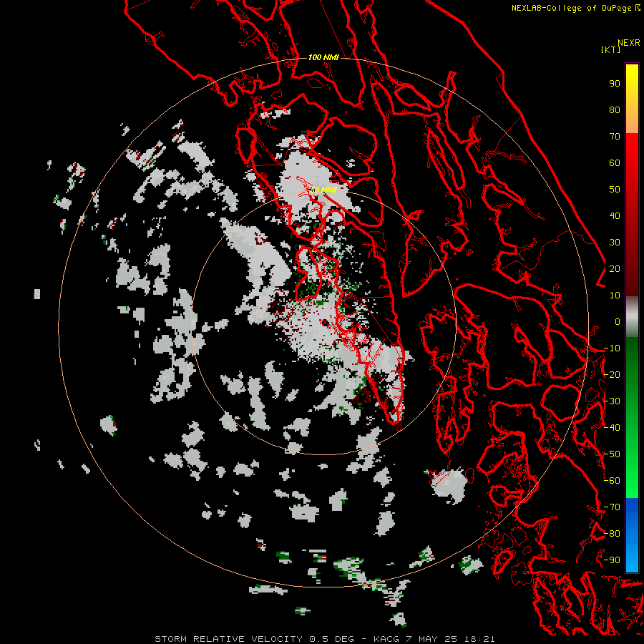
Task: Click the -40 value on the velocity scale
Action: (612, 428)
